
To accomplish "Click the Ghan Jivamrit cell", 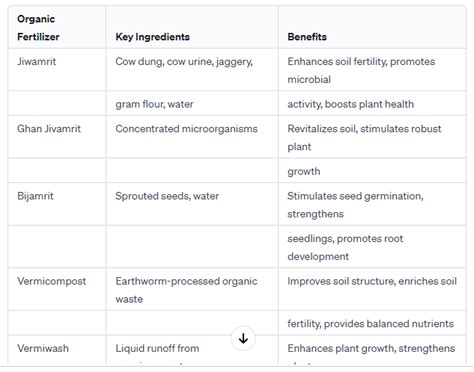I will pos(57,137).
